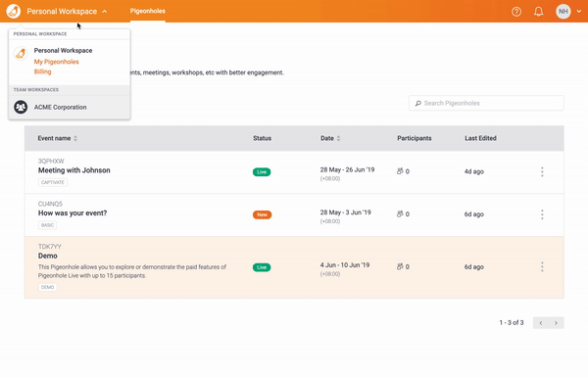The image size is (588, 377).
Task: Go to the previous page arrow
Action: (x=541, y=323)
